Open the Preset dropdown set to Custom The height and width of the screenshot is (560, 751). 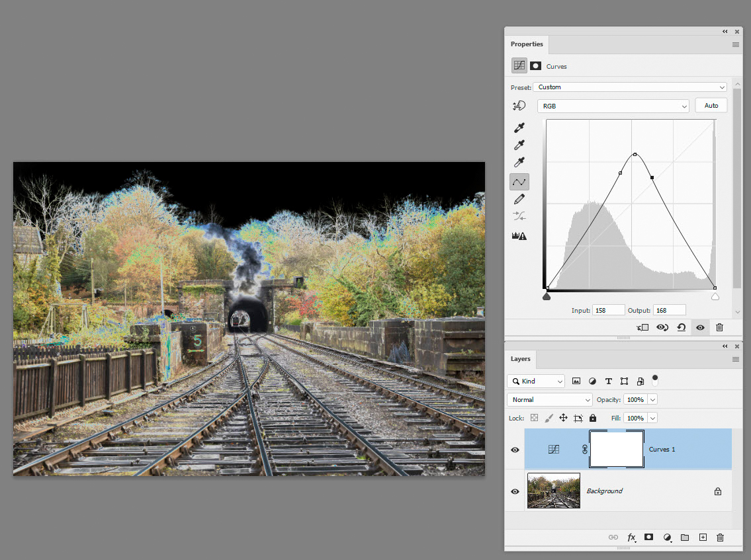(x=629, y=87)
